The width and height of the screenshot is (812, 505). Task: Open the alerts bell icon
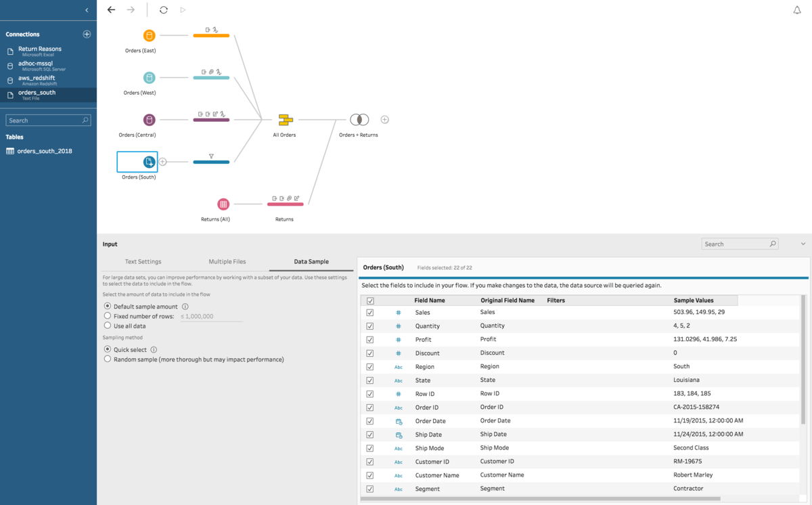point(797,10)
